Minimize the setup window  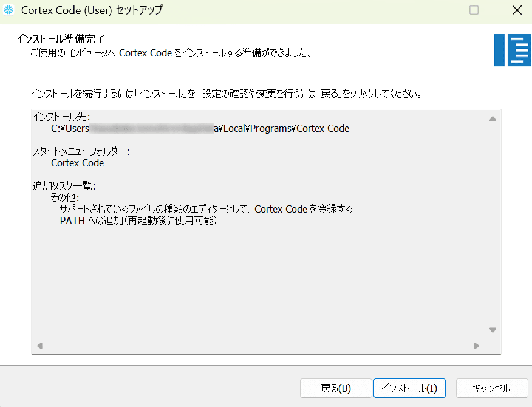coord(432,10)
